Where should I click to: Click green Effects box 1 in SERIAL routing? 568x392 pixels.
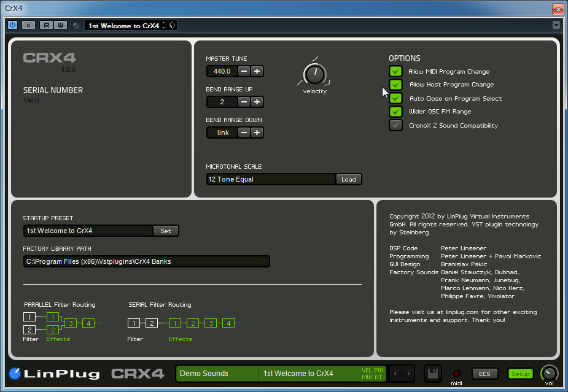[175, 323]
